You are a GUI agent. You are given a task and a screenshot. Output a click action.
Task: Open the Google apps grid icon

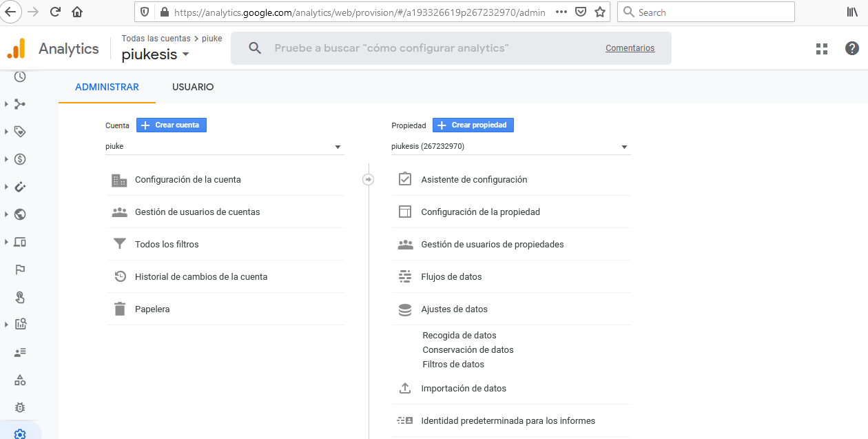tap(822, 48)
